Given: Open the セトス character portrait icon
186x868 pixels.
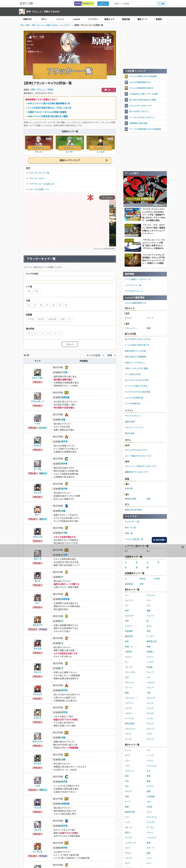Looking at the screenshot, I should [x=38, y=575].
